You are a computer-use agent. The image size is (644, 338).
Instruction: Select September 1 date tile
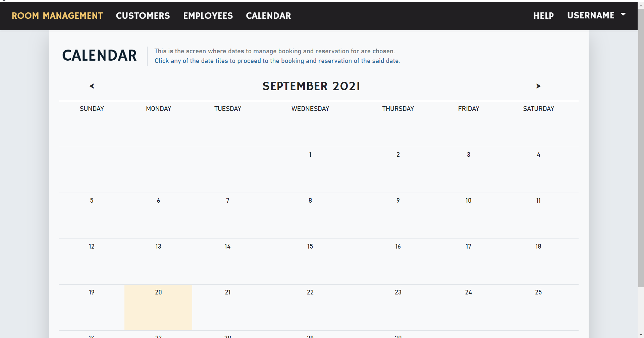pos(310,170)
